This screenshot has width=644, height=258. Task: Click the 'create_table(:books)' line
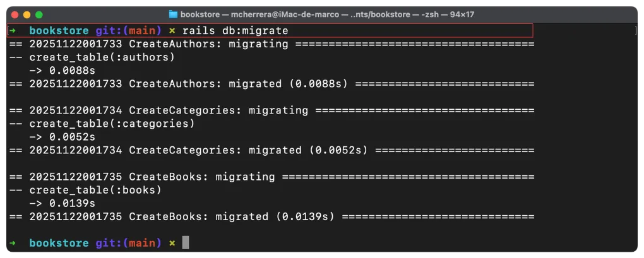pos(95,190)
